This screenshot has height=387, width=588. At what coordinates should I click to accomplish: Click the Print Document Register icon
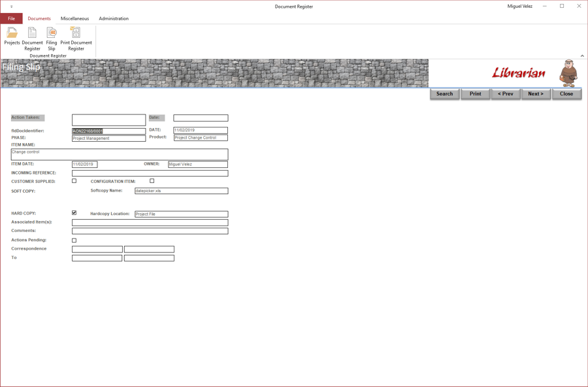[76, 39]
